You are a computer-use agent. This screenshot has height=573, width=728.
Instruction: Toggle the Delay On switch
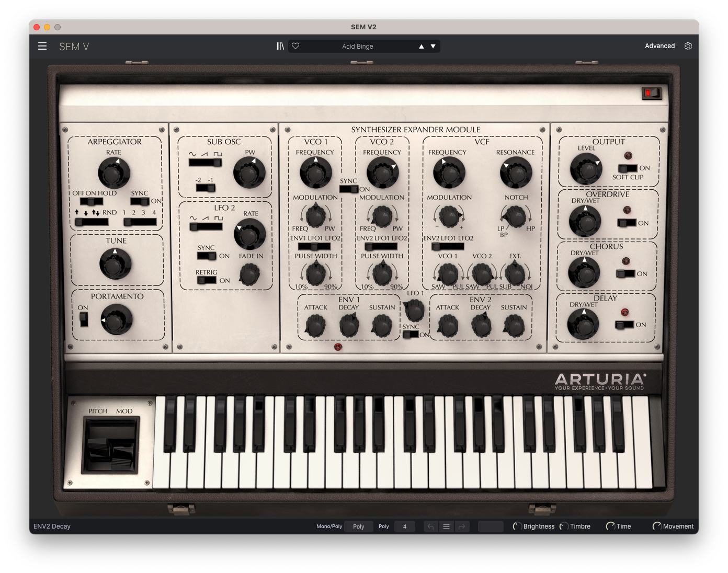(x=624, y=325)
